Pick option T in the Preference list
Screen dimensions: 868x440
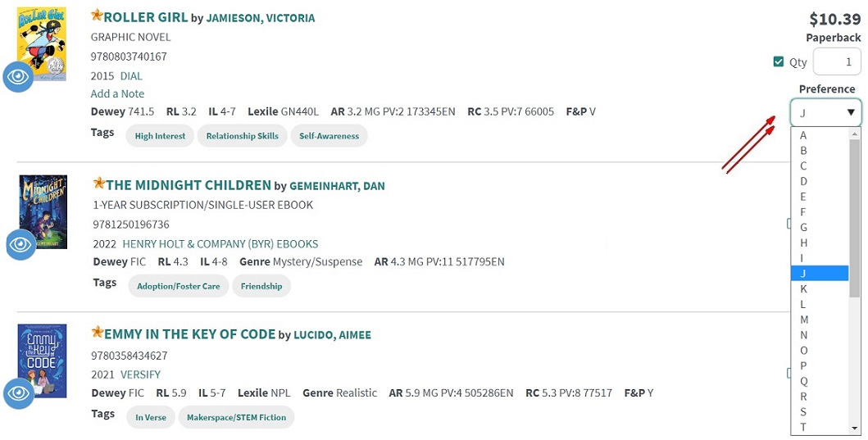[820, 427]
